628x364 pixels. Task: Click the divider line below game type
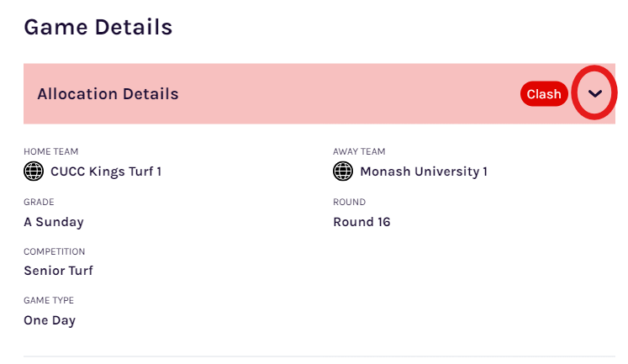[x=319, y=356]
